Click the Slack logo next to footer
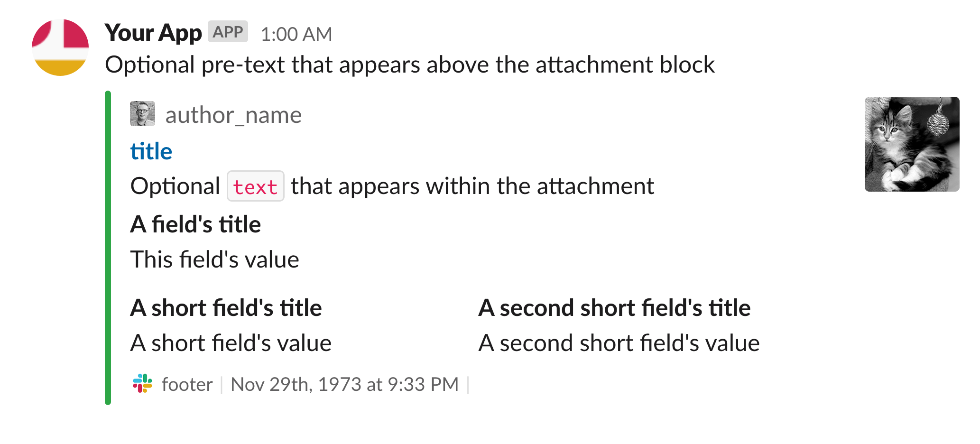The image size is (980, 444). pyautogui.click(x=142, y=384)
